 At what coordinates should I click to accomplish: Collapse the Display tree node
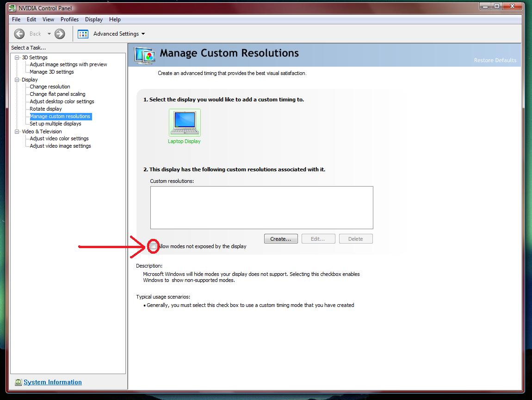(17, 80)
